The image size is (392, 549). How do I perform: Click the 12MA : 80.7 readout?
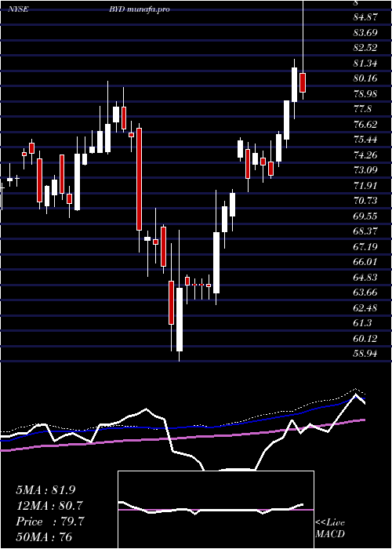pyautogui.click(x=49, y=505)
